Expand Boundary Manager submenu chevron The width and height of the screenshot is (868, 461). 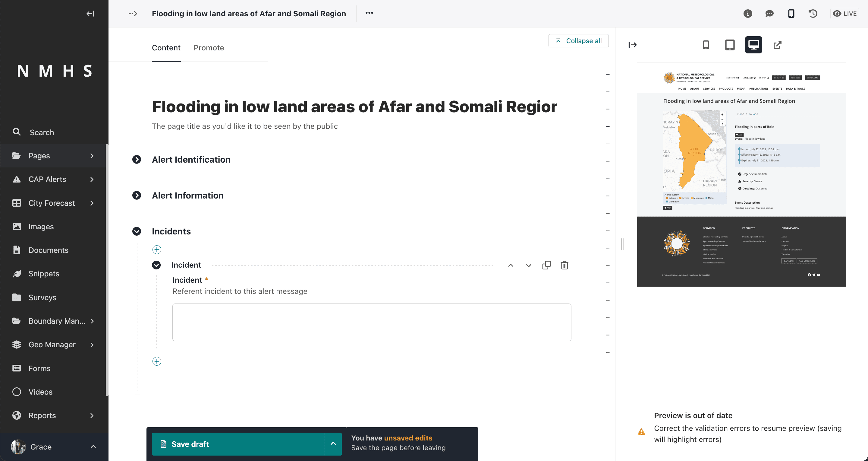click(92, 321)
